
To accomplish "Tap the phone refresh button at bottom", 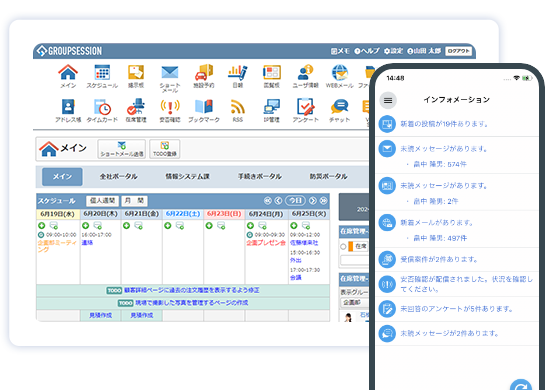I will pos(521,385).
